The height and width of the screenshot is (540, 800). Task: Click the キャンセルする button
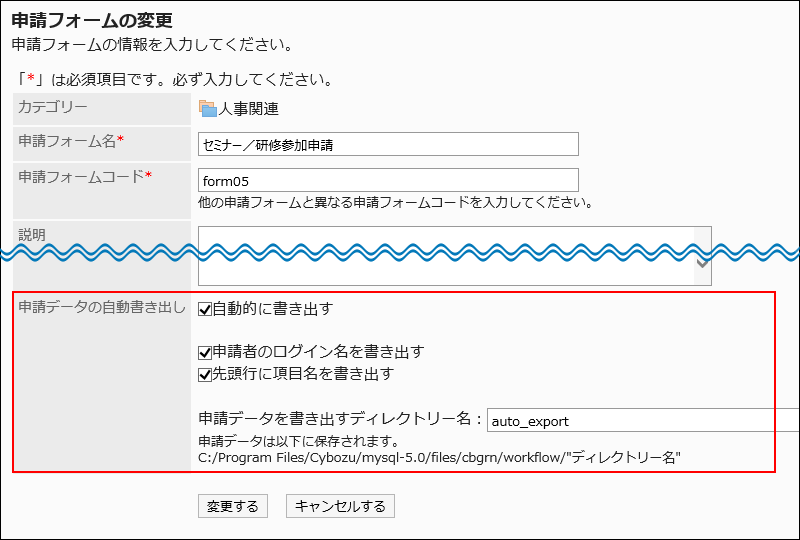tap(340, 506)
